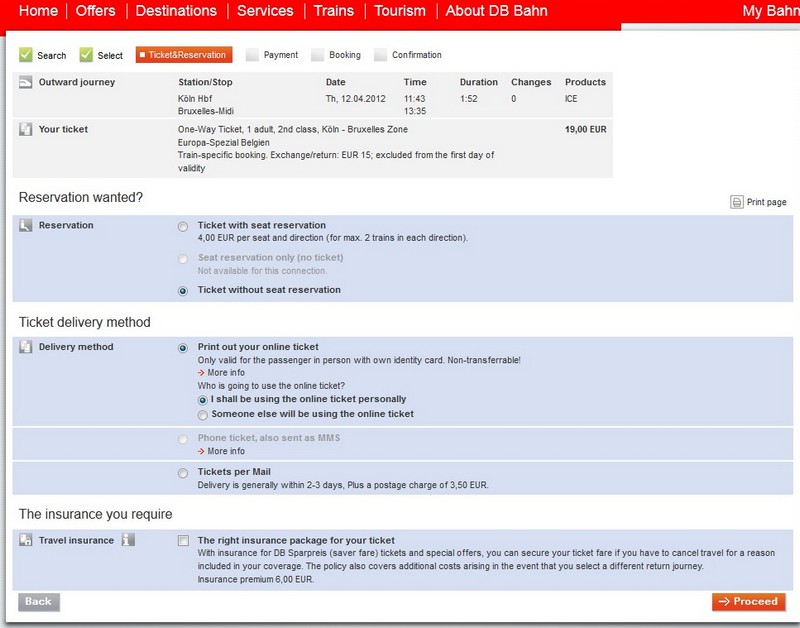Click the green Search step checkmark

[26, 55]
